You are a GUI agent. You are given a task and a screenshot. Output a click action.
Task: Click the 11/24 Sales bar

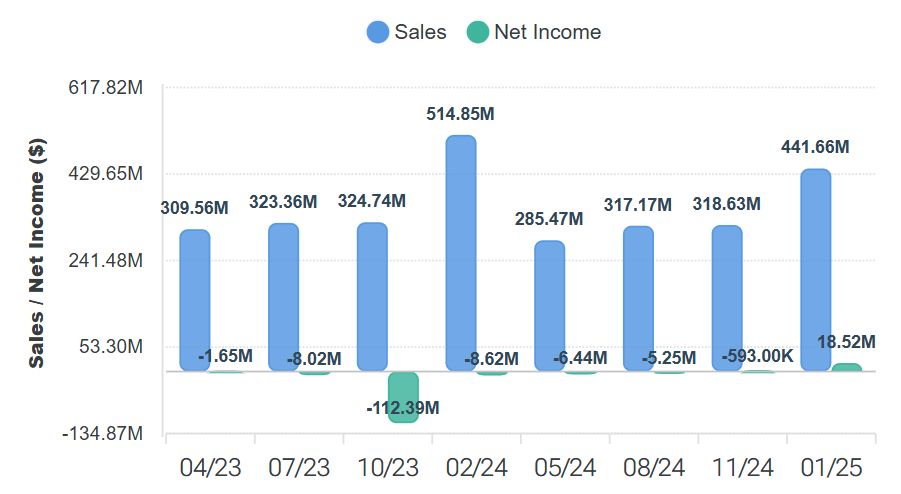click(727, 299)
